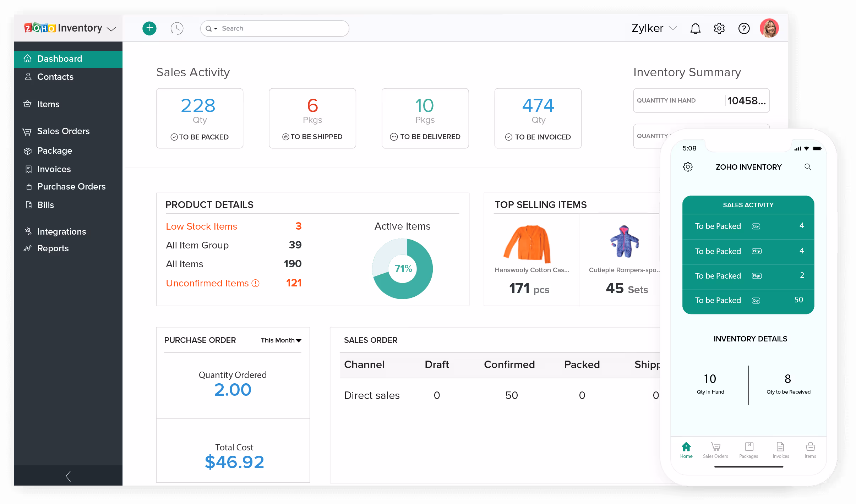Click the Purchase Orders bag icon
Image resolution: width=856 pixels, height=504 pixels.
pyautogui.click(x=29, y=187)
